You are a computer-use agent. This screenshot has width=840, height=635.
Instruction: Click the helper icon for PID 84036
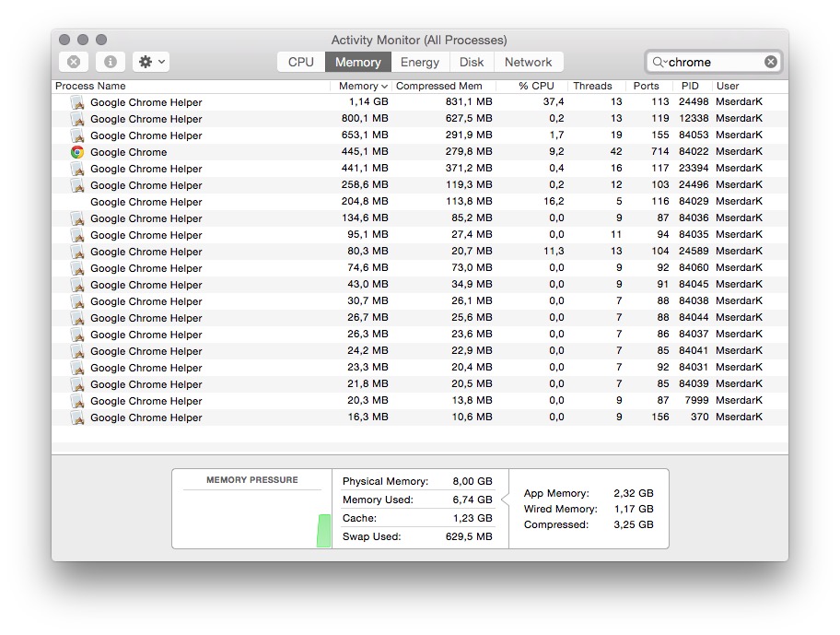[77, 218]
